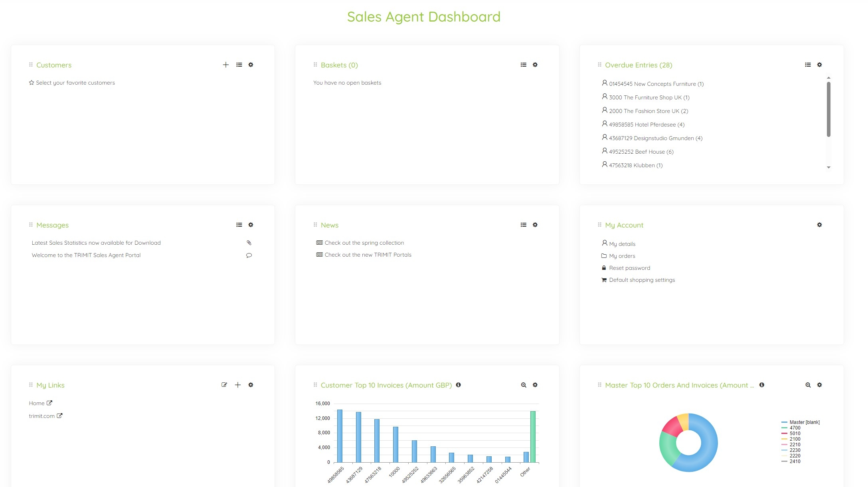Open Messages widget list view icon
This screenshot has width=868, height=487.
pos(239,225)
